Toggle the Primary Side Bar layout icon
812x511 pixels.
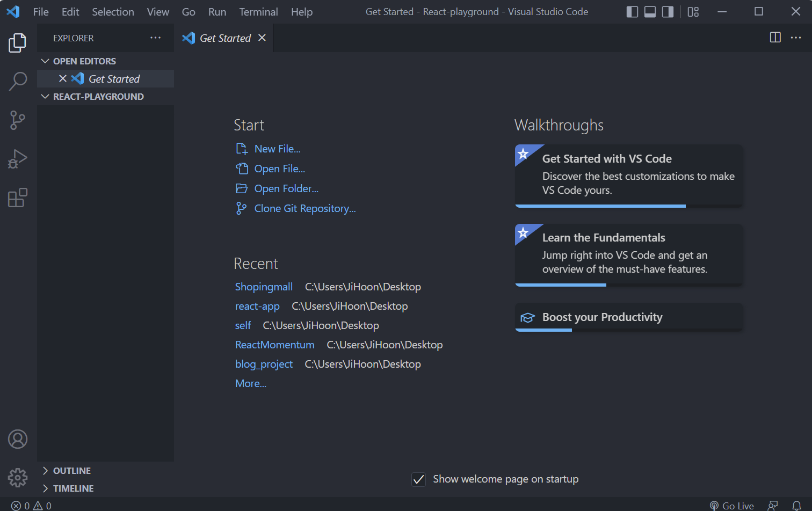(633, 12)
